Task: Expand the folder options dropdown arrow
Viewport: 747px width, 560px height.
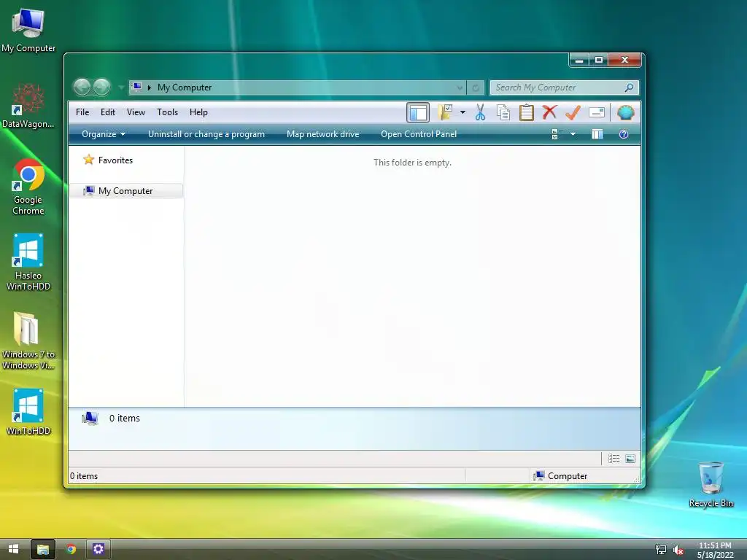Action: [x=462, y=112]
